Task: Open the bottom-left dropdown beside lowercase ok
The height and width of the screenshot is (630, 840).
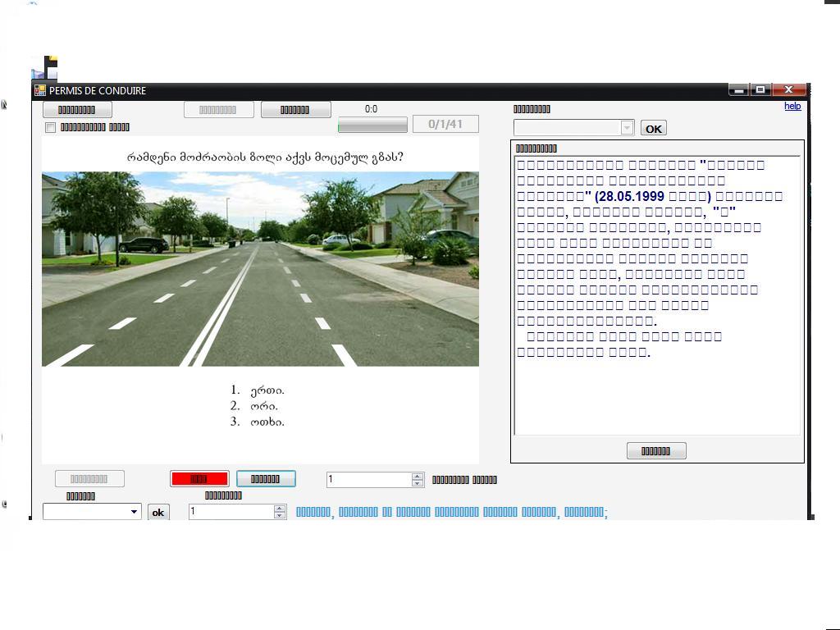Action: coord(135,512)
